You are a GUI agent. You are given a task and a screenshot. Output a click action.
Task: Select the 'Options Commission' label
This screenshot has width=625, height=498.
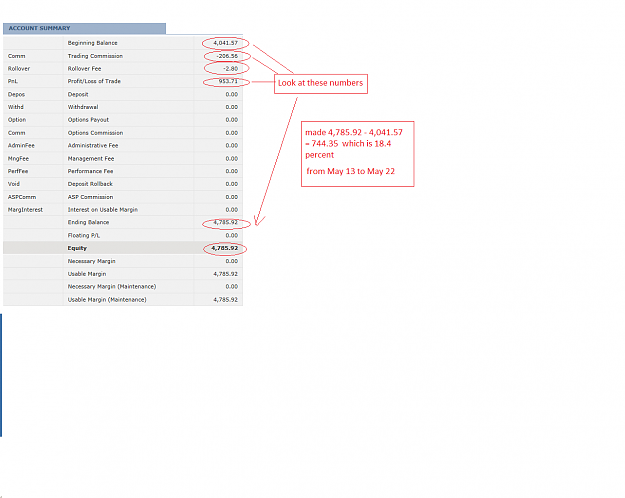point(95,133)
